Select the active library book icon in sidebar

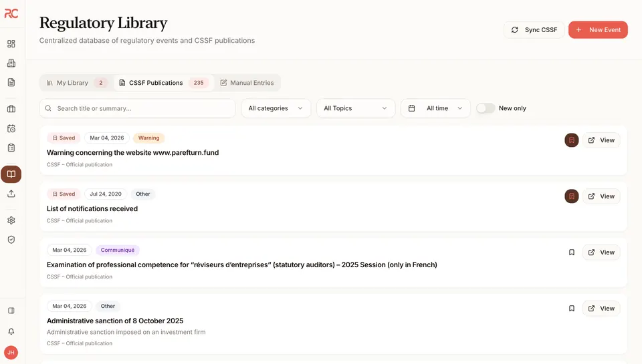point(11,174)
